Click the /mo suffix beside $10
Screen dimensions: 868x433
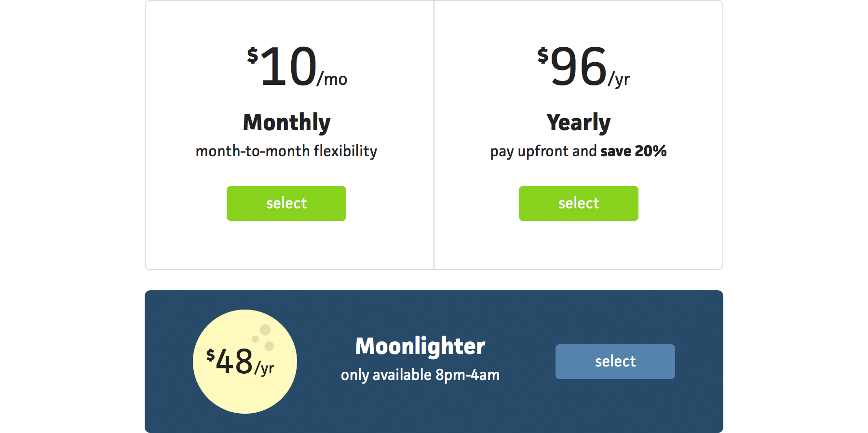click(332, 79)
